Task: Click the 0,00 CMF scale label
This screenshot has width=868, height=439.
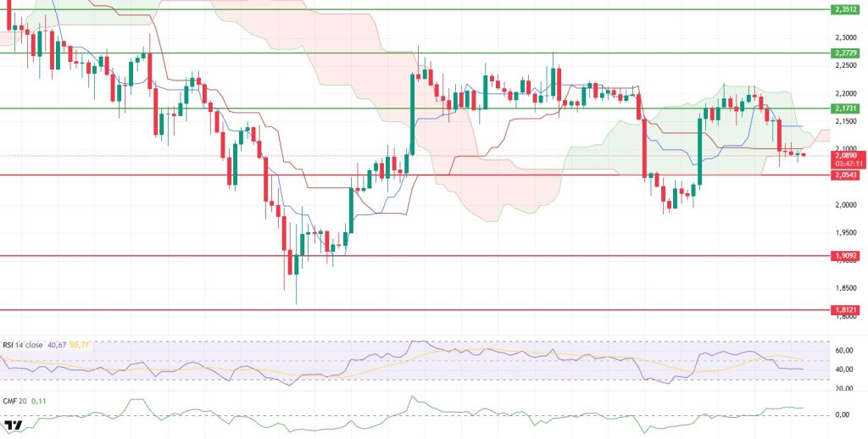Action: coord(843,414)
